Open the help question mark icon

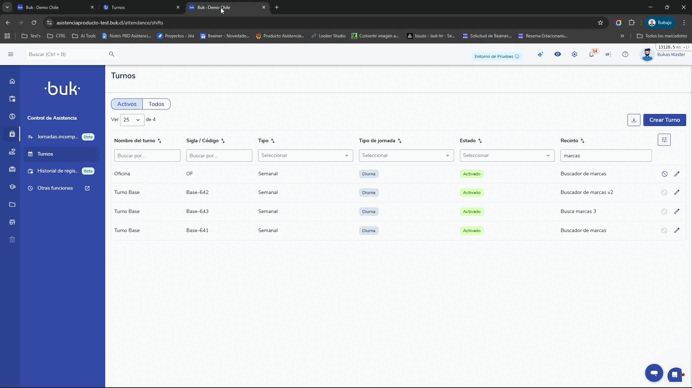point(625,54)
